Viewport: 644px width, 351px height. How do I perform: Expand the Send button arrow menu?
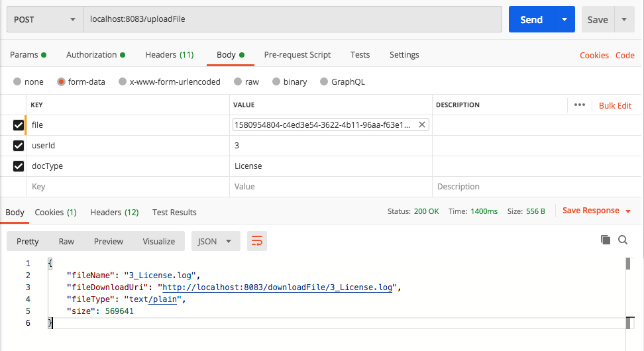coord(564,20)
